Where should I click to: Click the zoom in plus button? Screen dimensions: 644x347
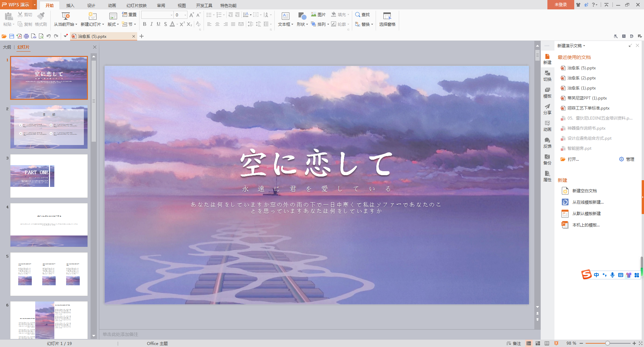pyautogui.click(x=634, y=343)
